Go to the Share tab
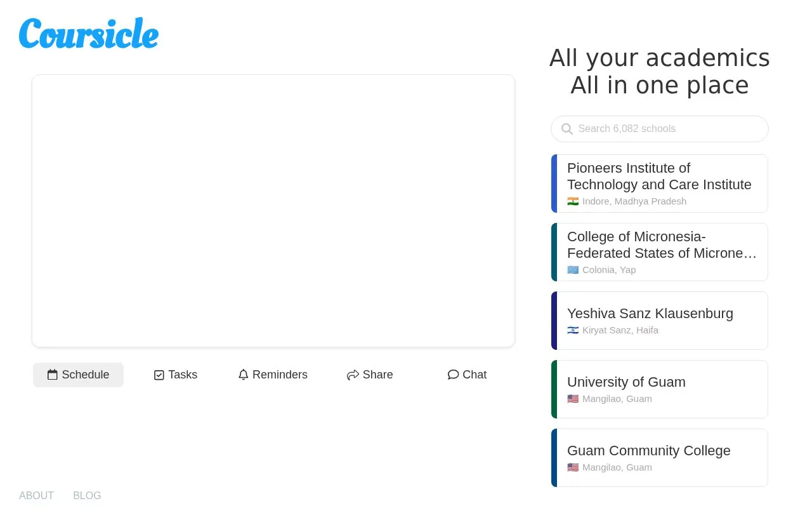The width and height of the screenshot is (812, 508). click(x=370, y=375)
